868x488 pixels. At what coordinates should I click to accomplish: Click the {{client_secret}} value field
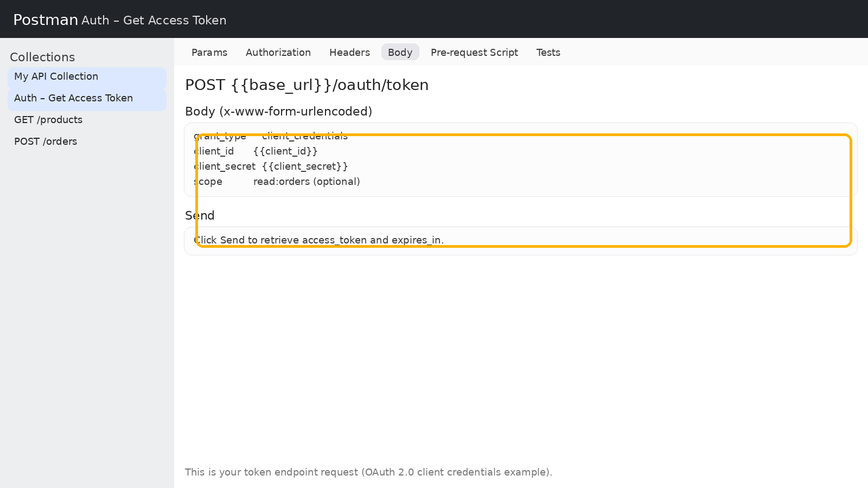(x=305, y=166)
